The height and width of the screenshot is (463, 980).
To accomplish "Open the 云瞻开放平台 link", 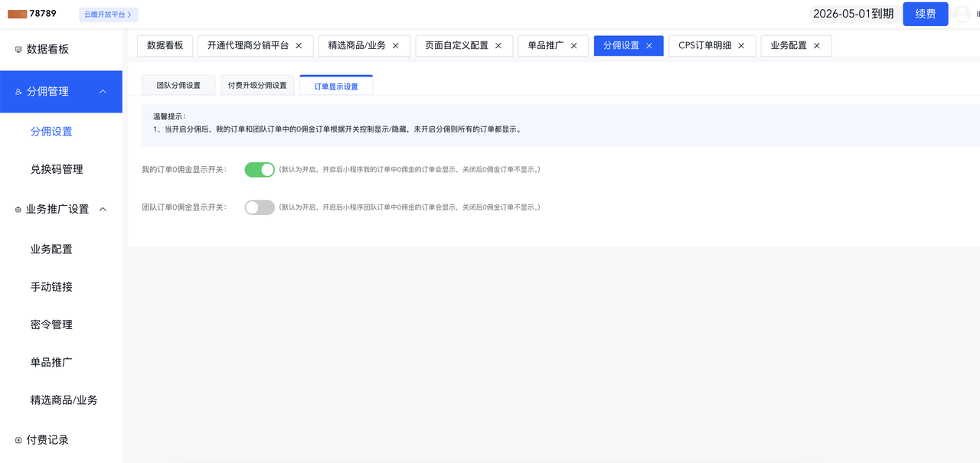I will 108,15.
